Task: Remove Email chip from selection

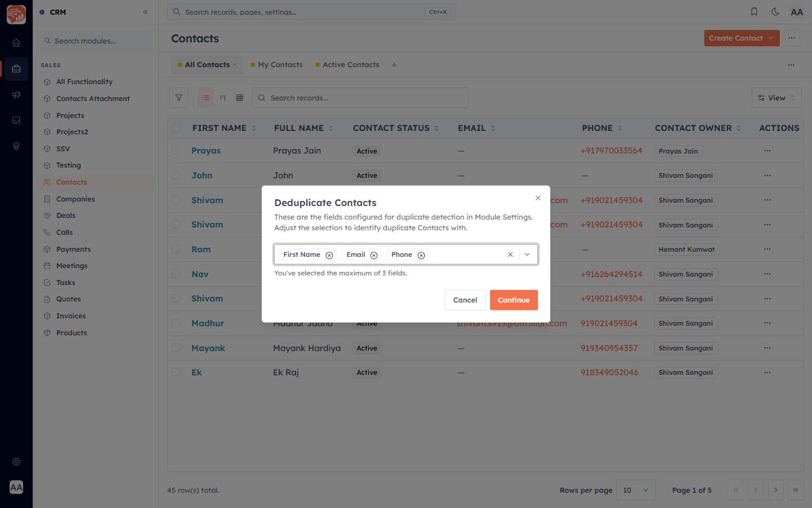Action: point(374,255)
